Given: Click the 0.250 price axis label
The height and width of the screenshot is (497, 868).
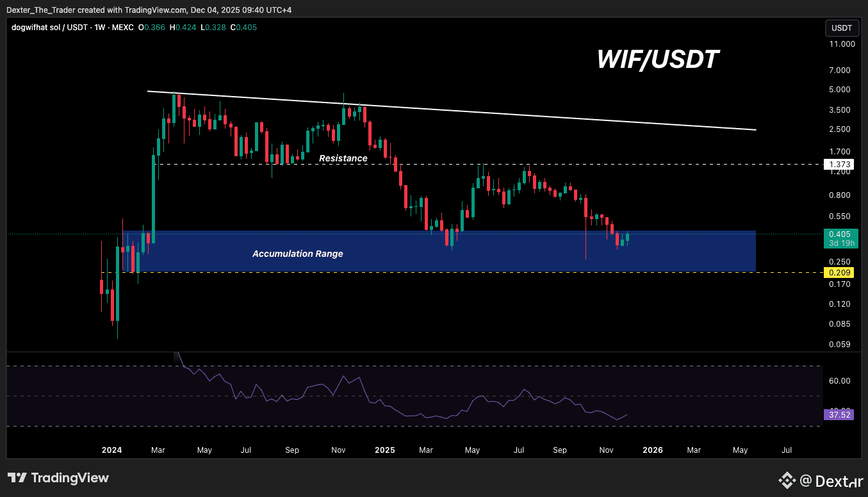Looking at the screenshot, I should click(840, 262).
